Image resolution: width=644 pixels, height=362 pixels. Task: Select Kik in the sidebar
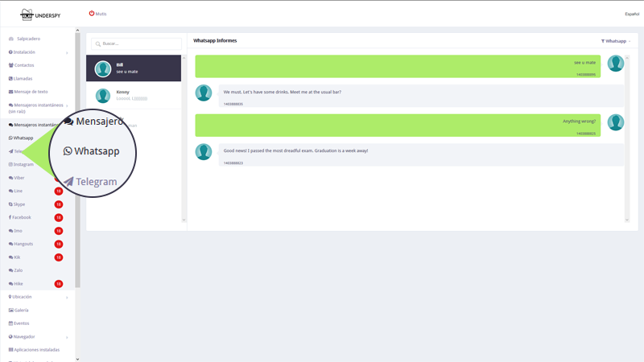coord(14,257)
